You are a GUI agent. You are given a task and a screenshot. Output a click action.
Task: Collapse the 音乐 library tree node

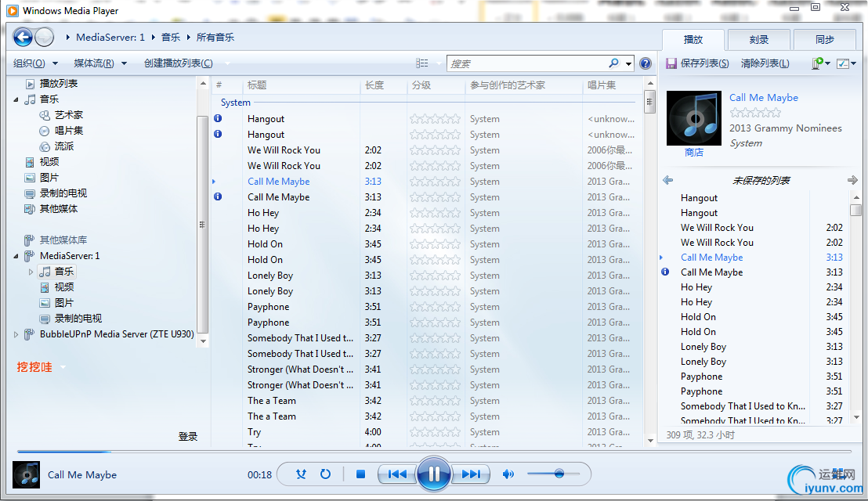pyautogui.click(x=16, y=99)
